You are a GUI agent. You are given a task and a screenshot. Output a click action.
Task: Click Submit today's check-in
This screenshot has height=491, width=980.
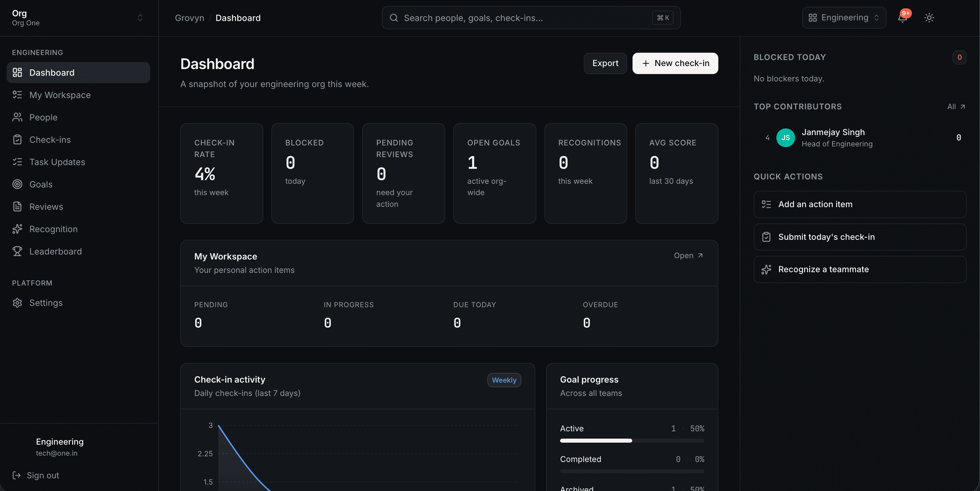pyautogui.click(x=860, y=237)
